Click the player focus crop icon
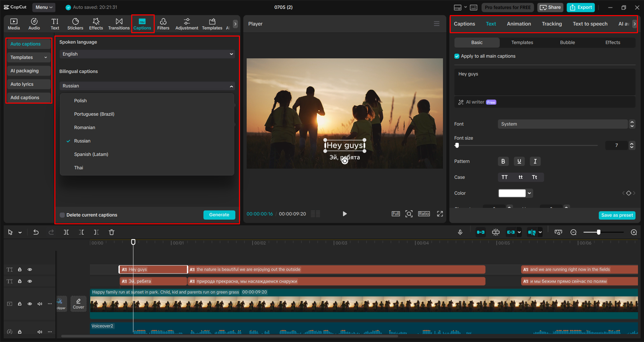The height and width of the screenshot is (342, 644). [x=409, y=214]
